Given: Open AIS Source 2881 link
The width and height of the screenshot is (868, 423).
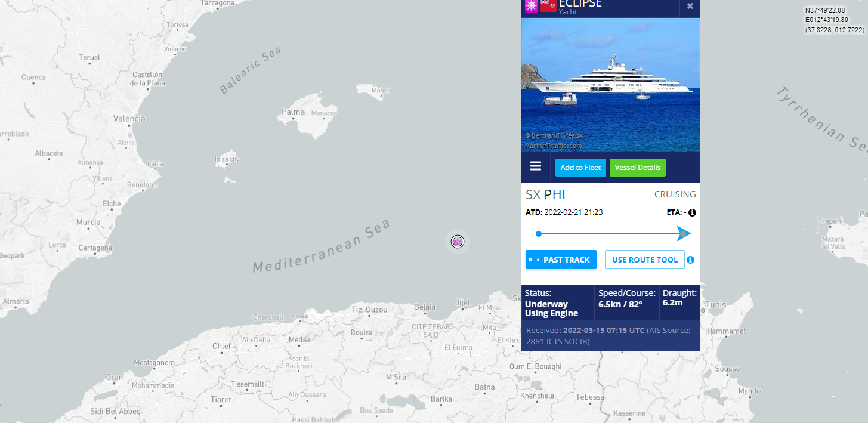Looking at the screenshot, I should coord(535,341).
